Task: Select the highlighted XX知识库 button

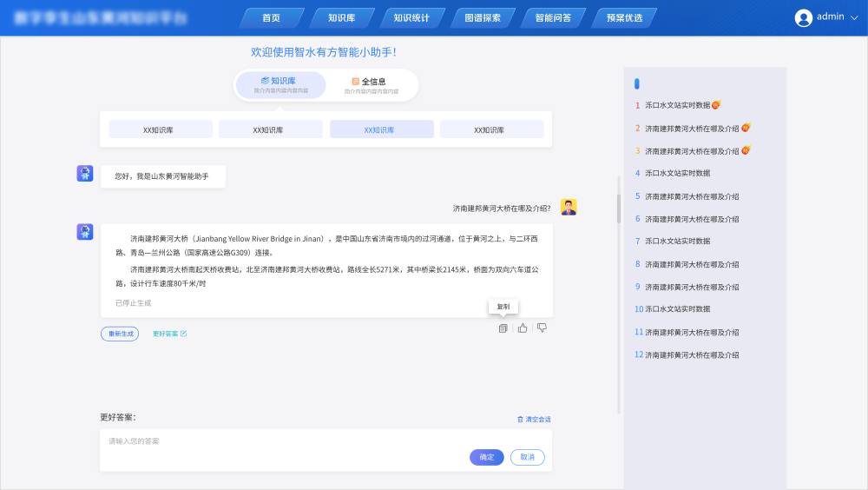Action: pyautogui.click(x=381, y=129)
